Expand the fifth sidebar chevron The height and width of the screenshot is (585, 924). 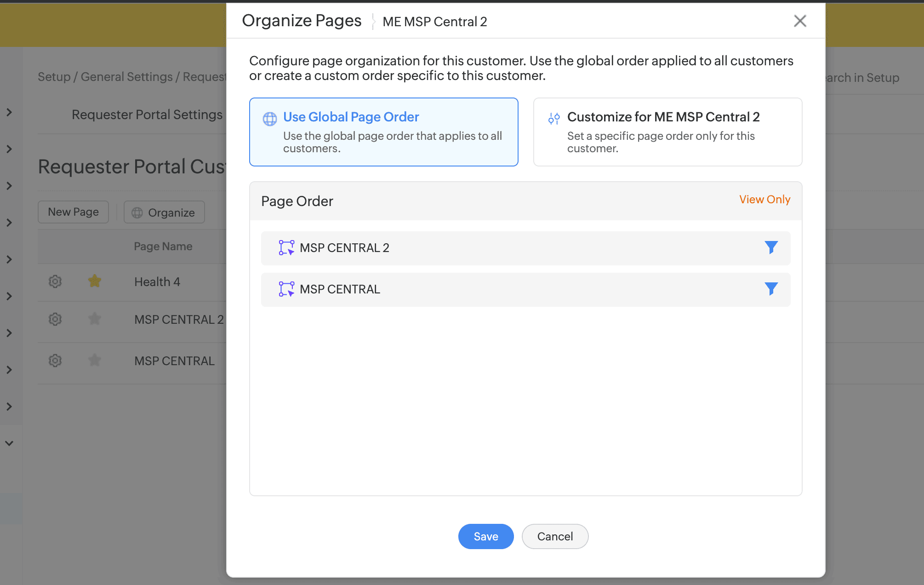(9, 259)
